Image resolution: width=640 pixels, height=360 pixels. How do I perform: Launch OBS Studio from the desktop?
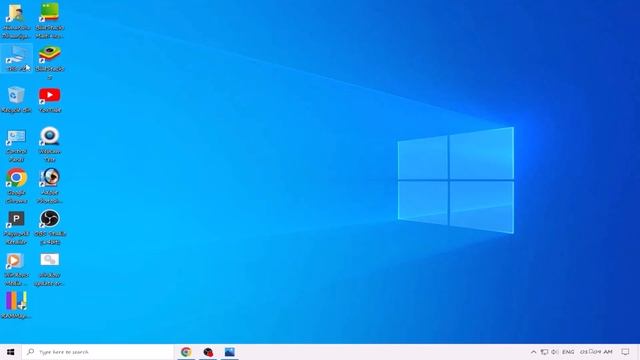point(49,228)
